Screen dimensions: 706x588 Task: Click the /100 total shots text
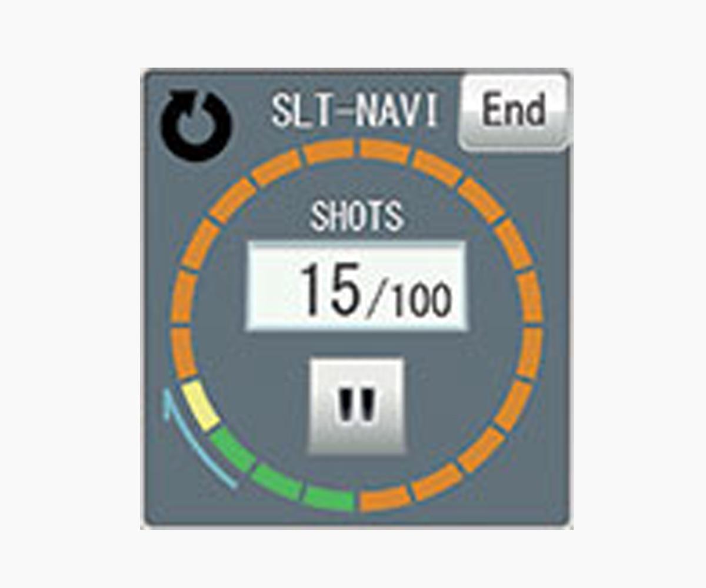409,299
